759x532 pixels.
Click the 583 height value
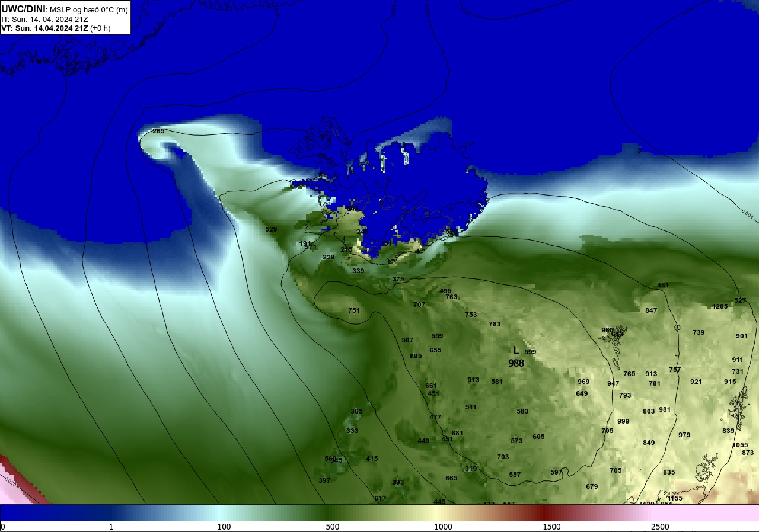(x=522, y=411)
